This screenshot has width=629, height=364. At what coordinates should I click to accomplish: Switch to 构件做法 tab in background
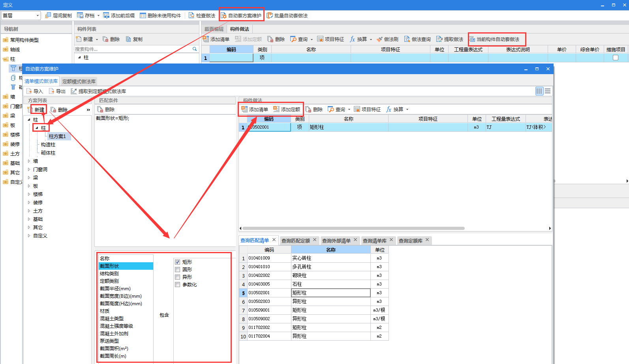pos(240,29)
